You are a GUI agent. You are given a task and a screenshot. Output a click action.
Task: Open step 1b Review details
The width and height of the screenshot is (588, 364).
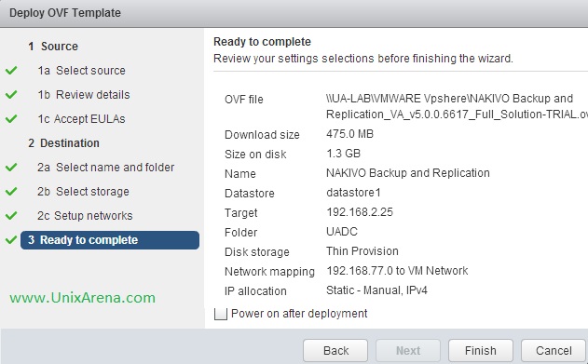(x=84, y=95)
